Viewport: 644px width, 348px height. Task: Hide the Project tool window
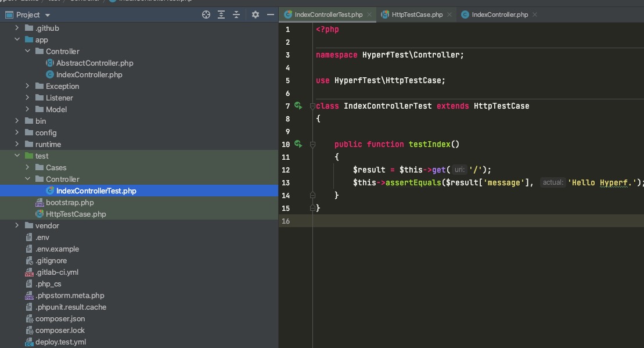click(270, 15)
